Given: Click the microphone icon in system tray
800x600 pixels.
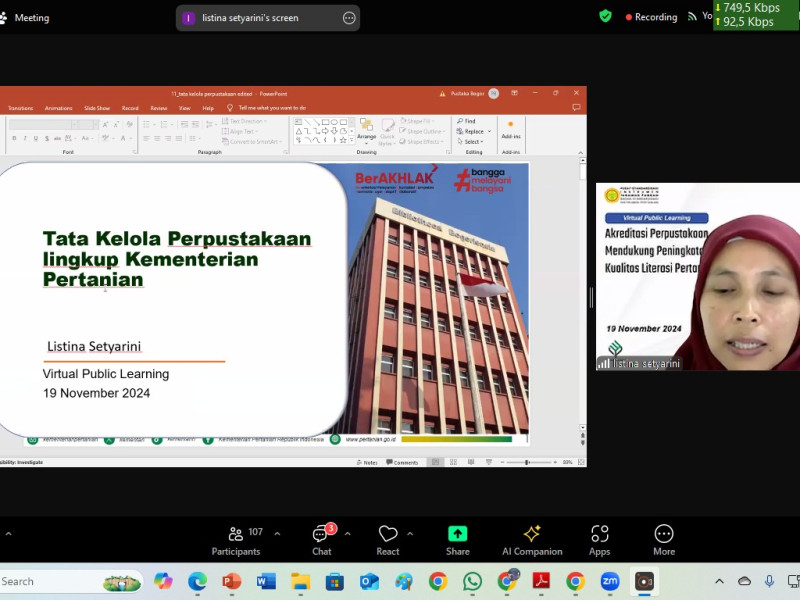Looking at the screenshot, I should tap(769, 581).
